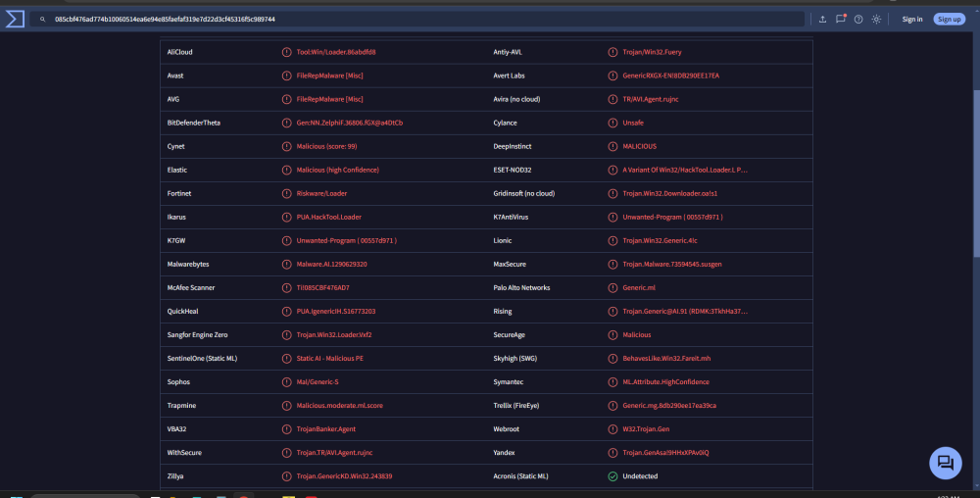The height and width of the screenshot is (498, 980).
Task: Click the ESET-NOD32 truncated detection name
Action: click(x=685, y=170)
